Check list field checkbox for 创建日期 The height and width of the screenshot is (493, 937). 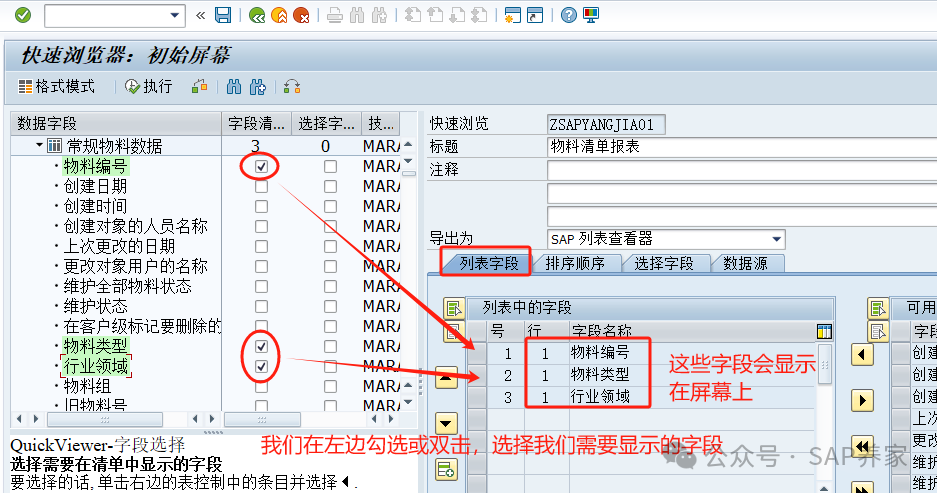261,186
